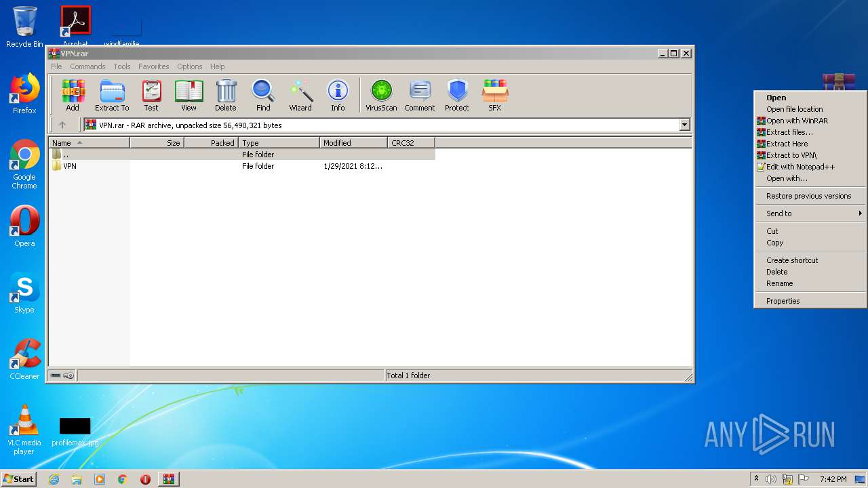The image size is (868, 488).
Task: Open the Start menu
Action: point(18,479)
